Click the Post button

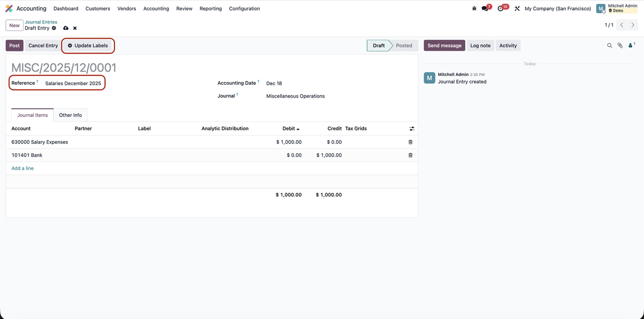pyautogui.click(x=14, y=45)
